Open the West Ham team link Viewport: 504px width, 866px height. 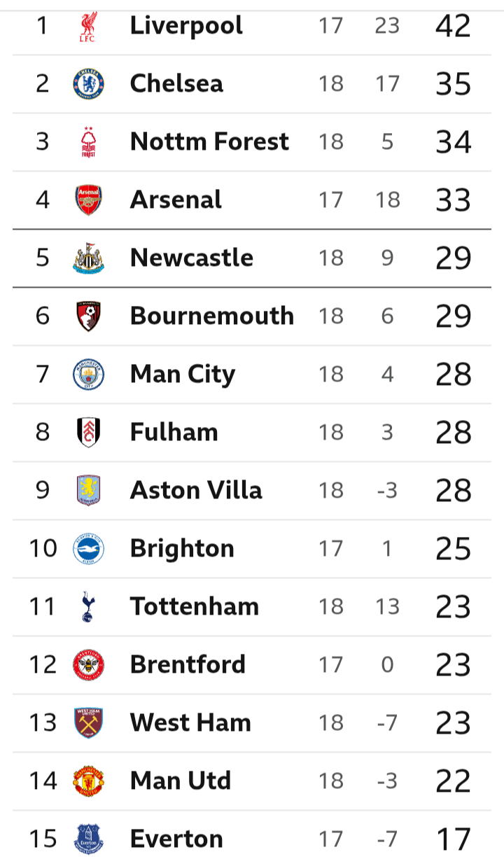click(190, 722)
